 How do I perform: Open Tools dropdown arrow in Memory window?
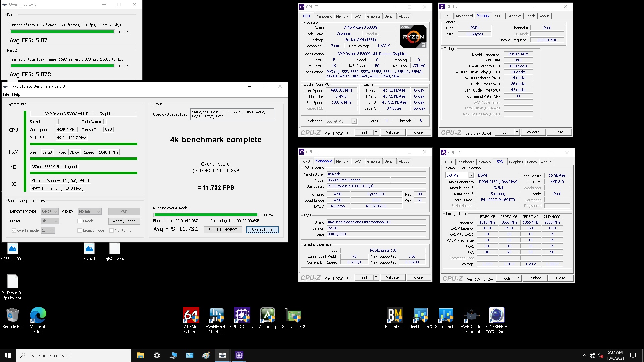coord(517,132)
